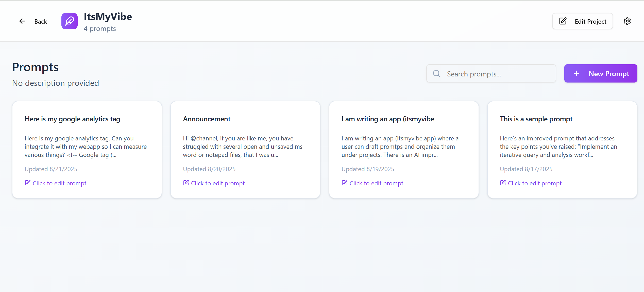644x292 pixels.
Task: Click edit prompt link on Announcement card
Action: pyautogui.click(x=214, y=183)
